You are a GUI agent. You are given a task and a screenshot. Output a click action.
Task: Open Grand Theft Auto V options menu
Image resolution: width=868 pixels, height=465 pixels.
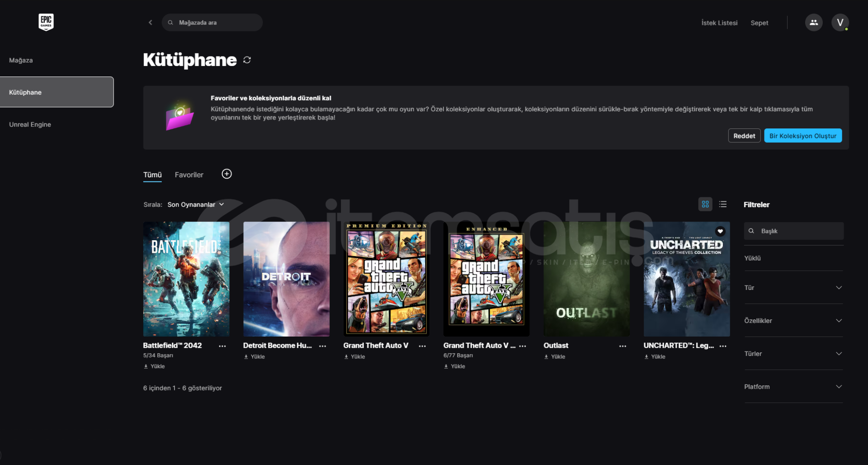click(x=422, y=346)
